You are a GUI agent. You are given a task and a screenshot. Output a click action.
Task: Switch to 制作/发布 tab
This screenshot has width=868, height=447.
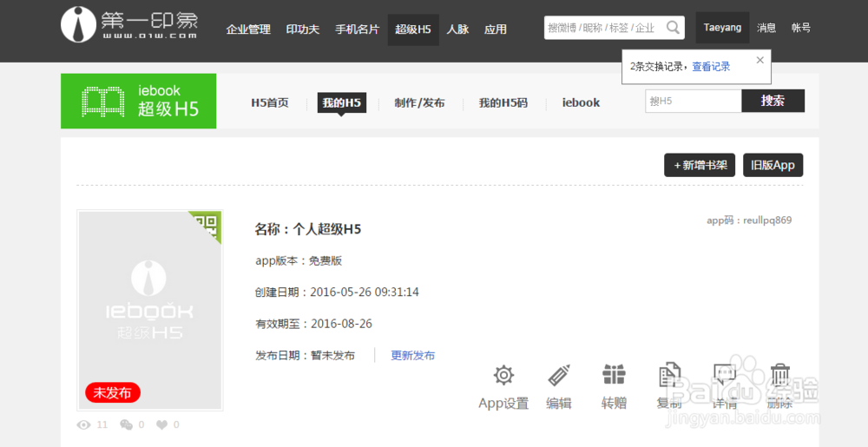[x=419, y=103]
